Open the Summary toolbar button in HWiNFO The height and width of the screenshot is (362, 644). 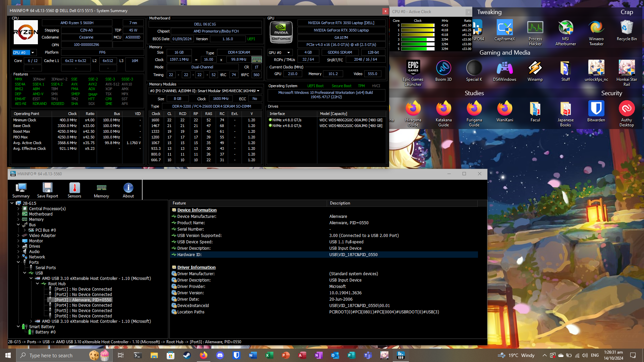click(x=21, y=190)
